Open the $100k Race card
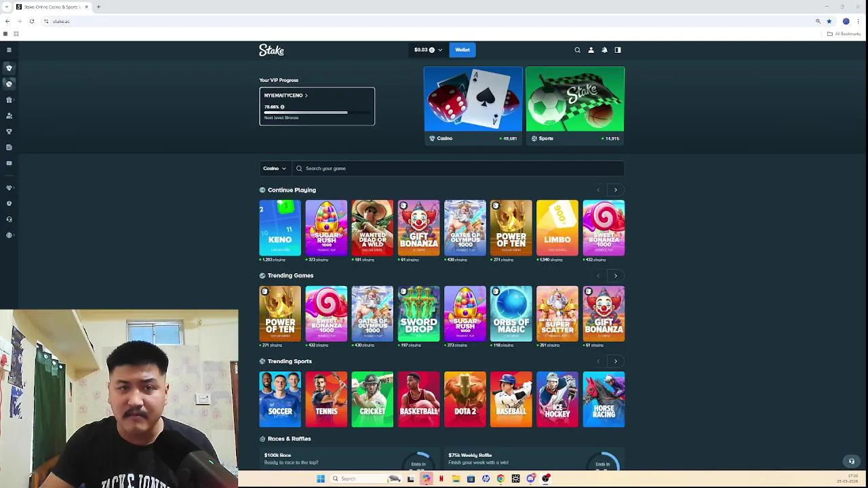The width and height of the screenshot is (868, 488). tap(349, 459)
